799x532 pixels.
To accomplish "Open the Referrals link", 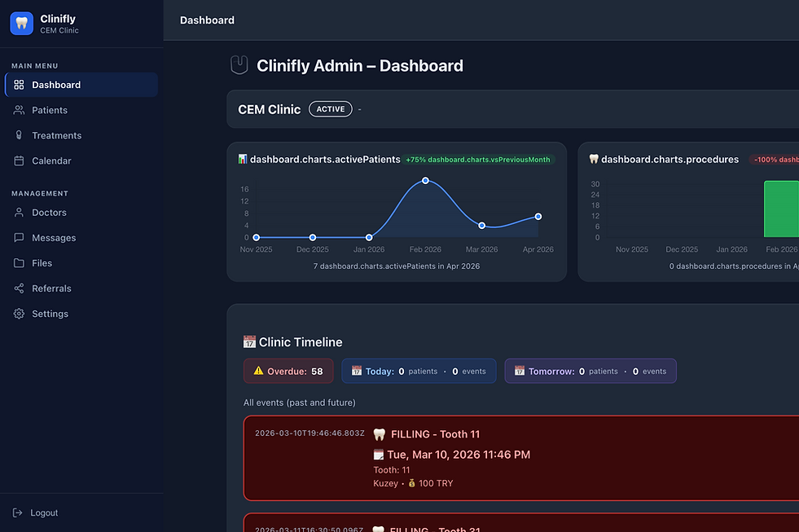I will click(x=81, y=288).
